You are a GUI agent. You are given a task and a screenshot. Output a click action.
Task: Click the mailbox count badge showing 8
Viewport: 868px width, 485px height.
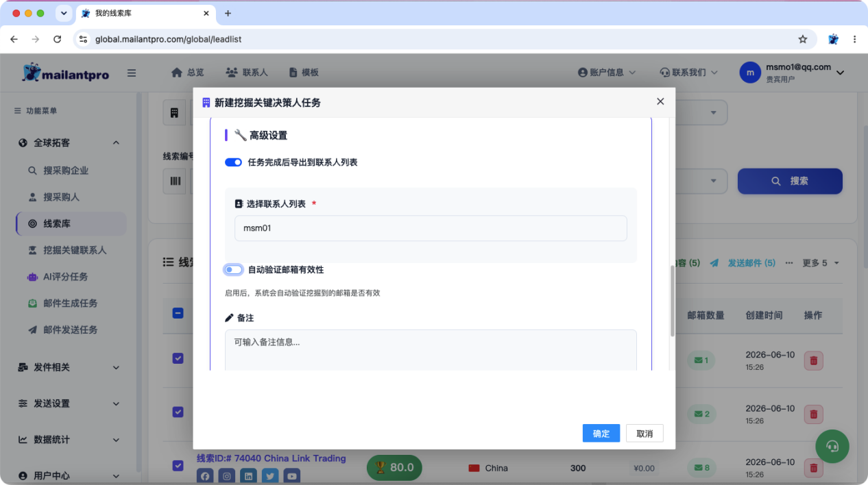pyautogui.click(x=701, y=468)
